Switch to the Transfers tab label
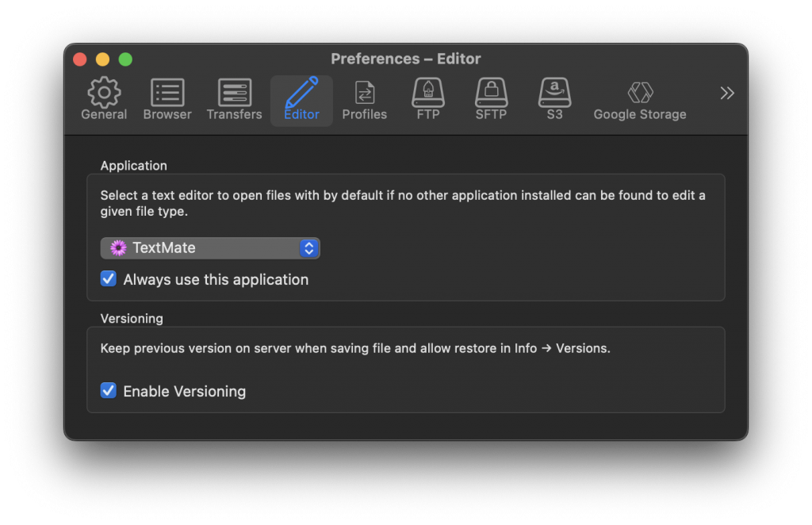Image resolution: width=812 pixels, height=525 pixels. (235, 114)
